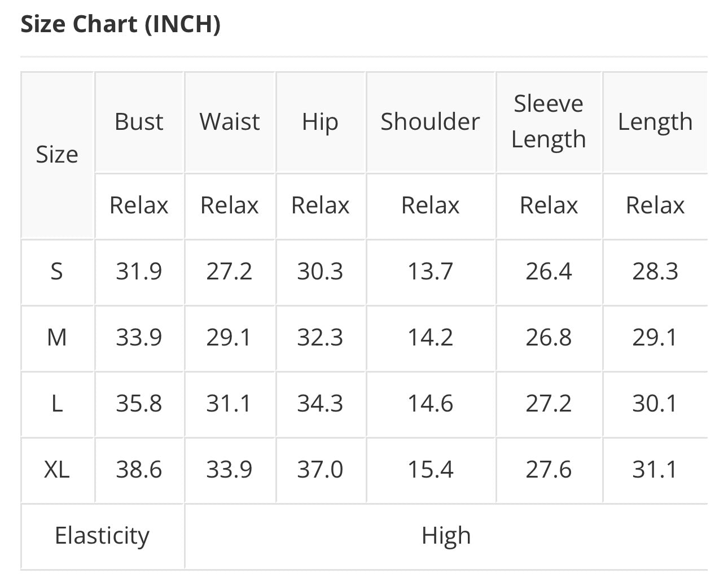728x586 pixels.
Task: Click the S size row label
Action: [57, 272]
